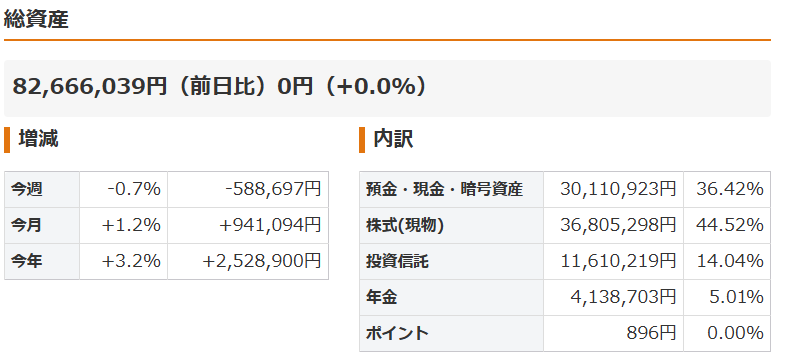Open the 預金・現金・暗号資産 breakdown row
The height and width of the screenshot is (363, 785).
(x=565, y=190)
